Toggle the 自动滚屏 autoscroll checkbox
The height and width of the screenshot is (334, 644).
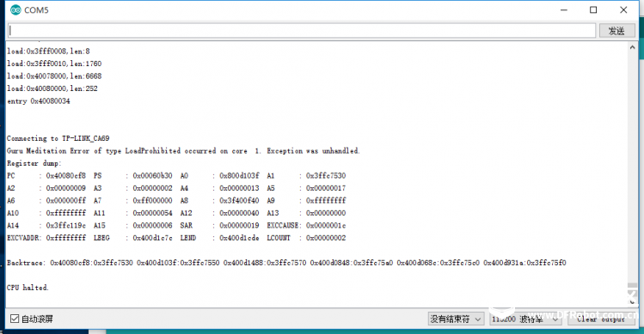click(x=15, y=319)
